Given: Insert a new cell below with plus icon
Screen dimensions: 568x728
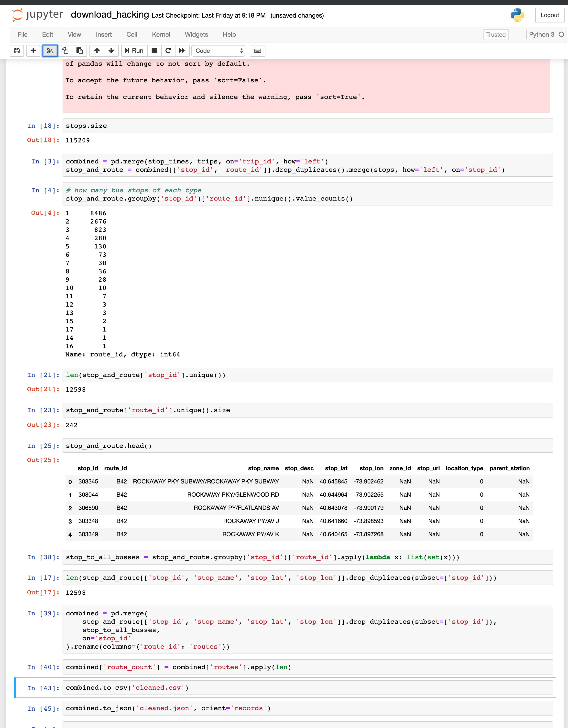Looking at the screenshot, I should 33,51.
